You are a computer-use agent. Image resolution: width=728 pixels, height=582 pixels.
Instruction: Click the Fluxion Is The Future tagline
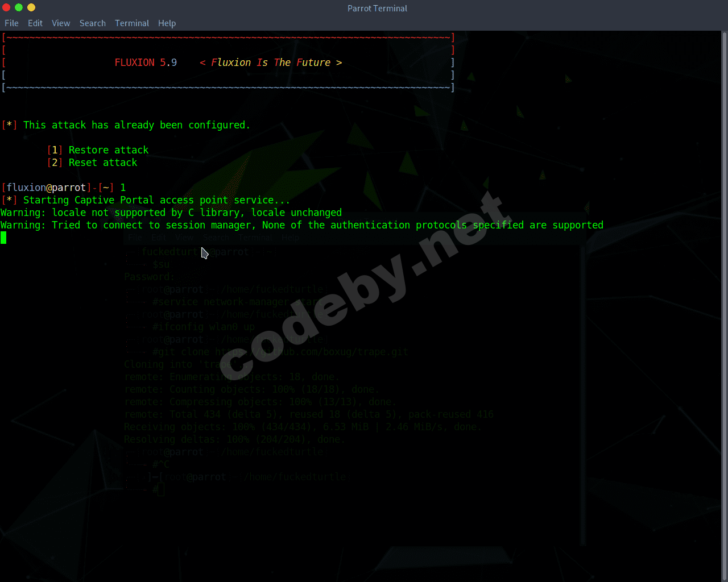(x=272, y=63)
